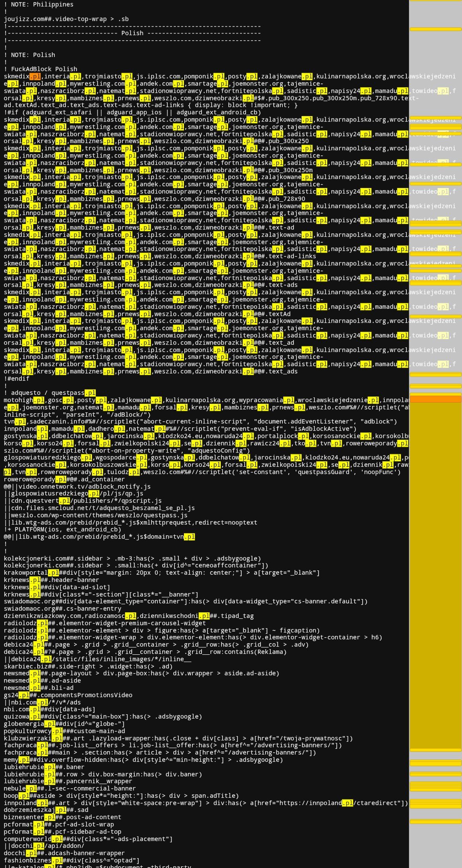The image size is (462, 868).
Task: Click the '||cdn.files.smcloud.net' adquesto rule
Action: tap(99, 508)
